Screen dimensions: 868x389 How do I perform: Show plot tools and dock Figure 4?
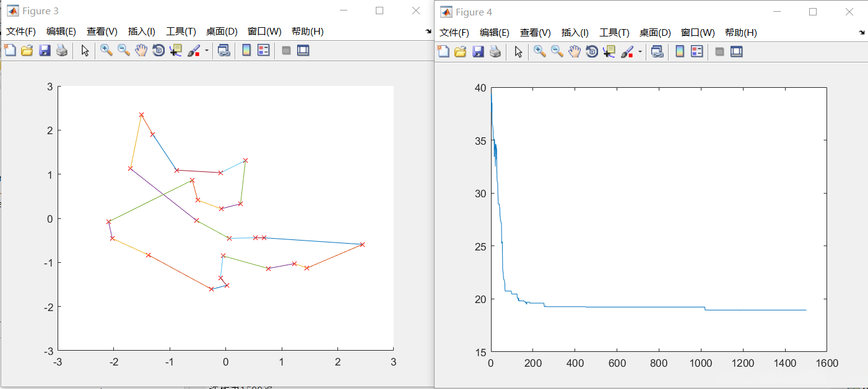[x=736, y=51]
